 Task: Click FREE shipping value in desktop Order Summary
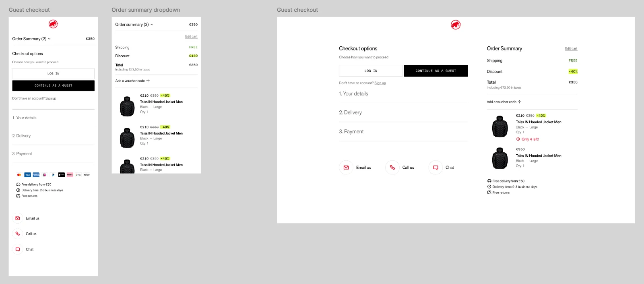tap(573, 60)
